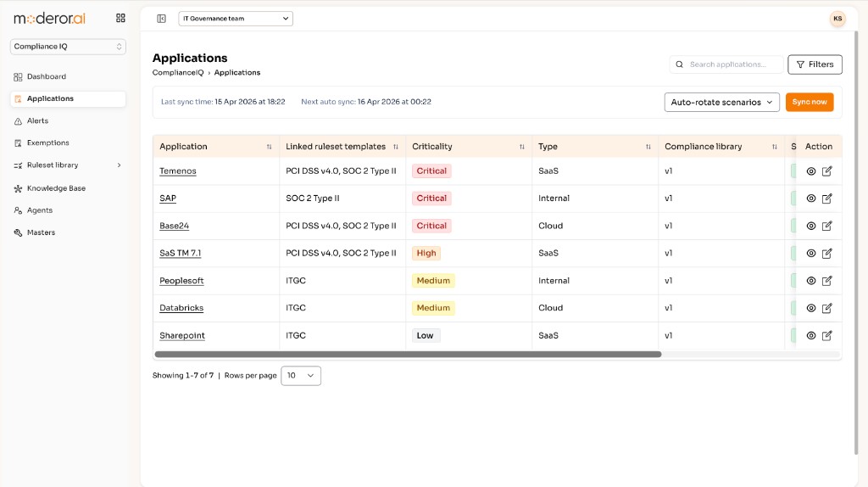Open Exemptions in the sidebar
Image resolution: width=868 pixels, height=487 pixels.
(48, 143)
